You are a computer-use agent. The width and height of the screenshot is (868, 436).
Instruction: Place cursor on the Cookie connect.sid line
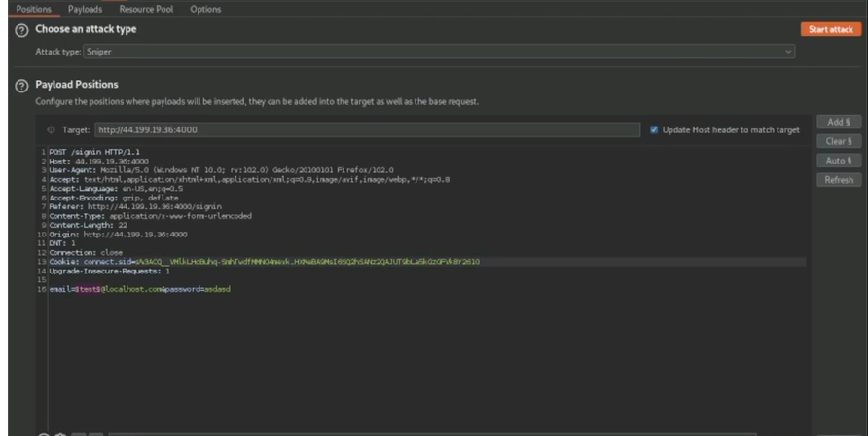263,262
